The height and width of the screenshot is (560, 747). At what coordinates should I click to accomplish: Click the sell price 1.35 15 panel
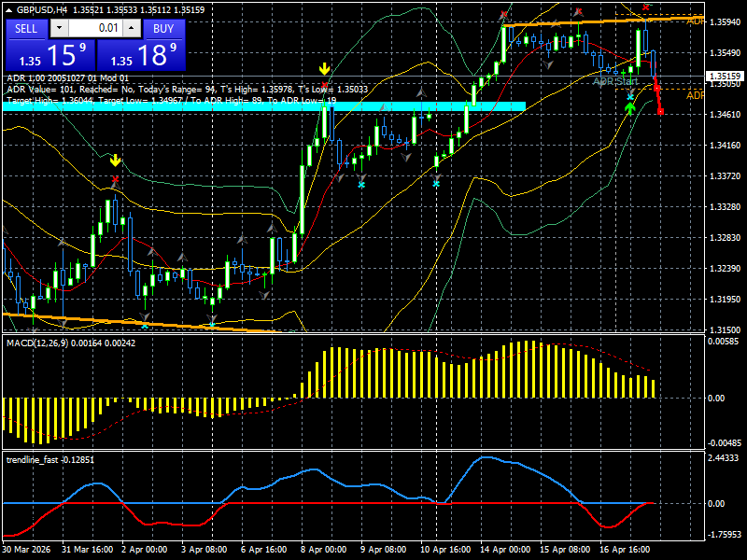tap(50, 55)
